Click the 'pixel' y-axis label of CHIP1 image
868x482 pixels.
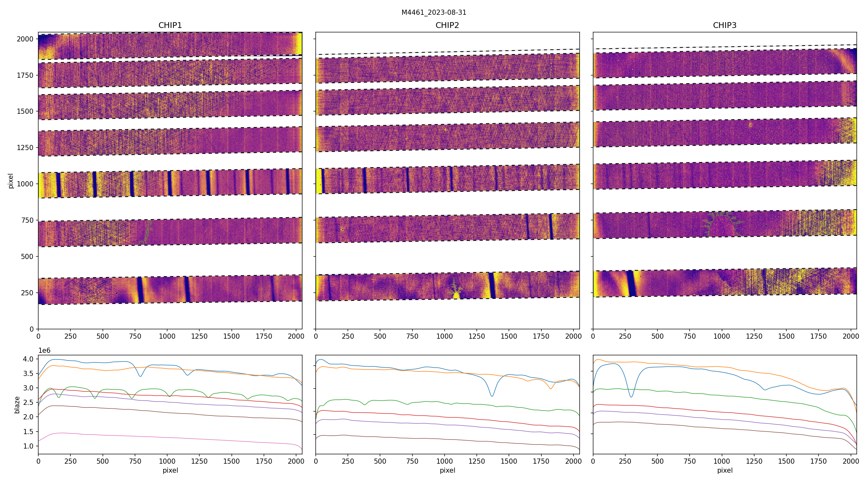tap(10, 181)
